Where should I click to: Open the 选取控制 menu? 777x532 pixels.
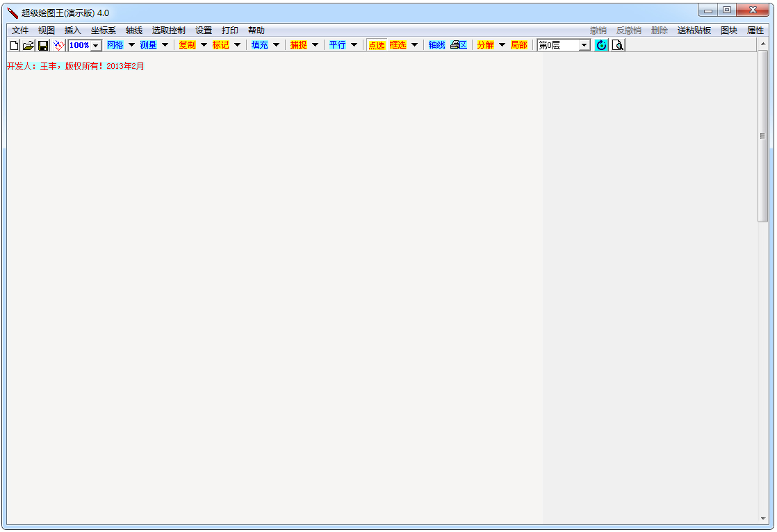click(168, 31)
